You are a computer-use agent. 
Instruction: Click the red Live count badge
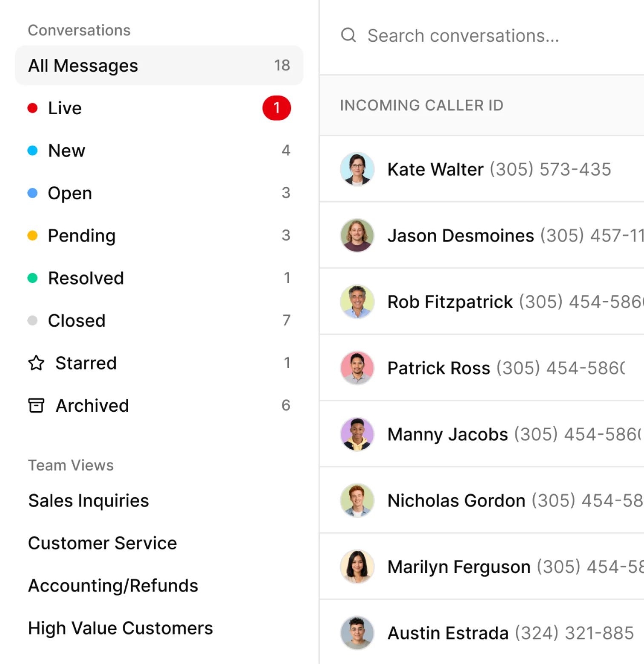pyautogui.click(x=277, y=108)
